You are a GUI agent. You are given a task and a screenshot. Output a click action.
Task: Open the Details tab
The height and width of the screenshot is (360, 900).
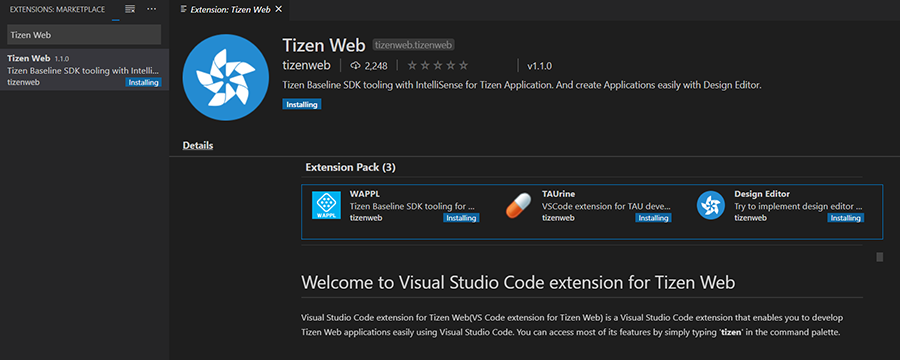198,145
